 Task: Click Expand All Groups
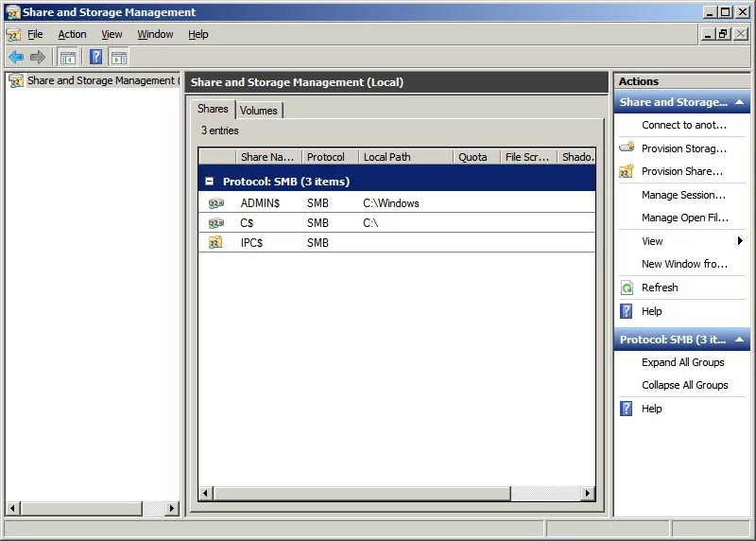[682, 362]
